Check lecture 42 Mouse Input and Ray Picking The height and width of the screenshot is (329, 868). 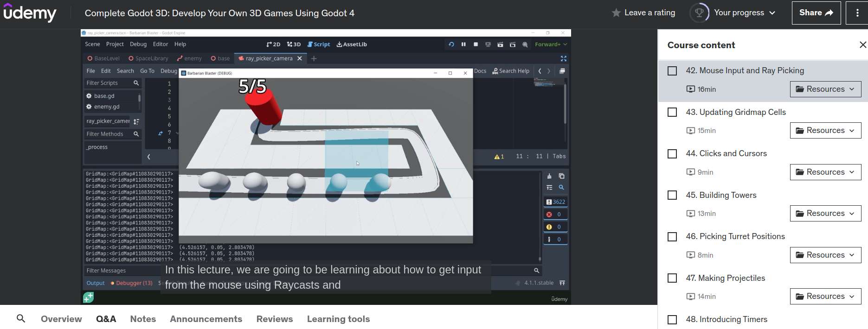[672, 71]
